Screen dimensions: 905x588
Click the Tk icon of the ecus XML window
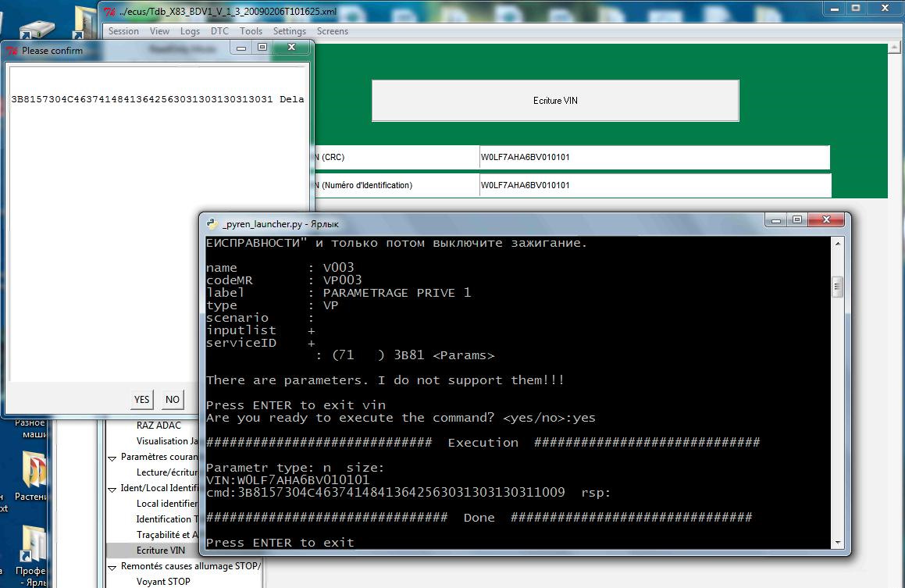(109, 12)
